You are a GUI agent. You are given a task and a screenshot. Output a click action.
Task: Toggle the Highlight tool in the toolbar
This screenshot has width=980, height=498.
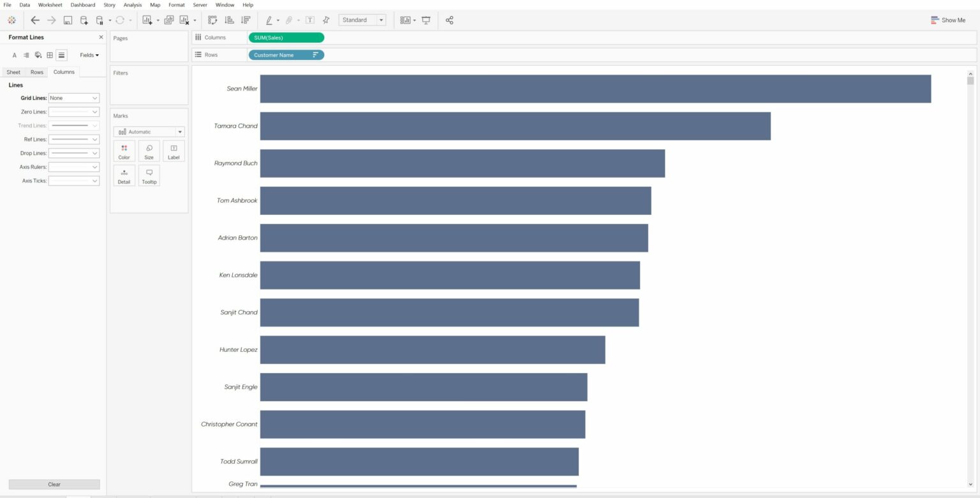(x=270, y=20)
